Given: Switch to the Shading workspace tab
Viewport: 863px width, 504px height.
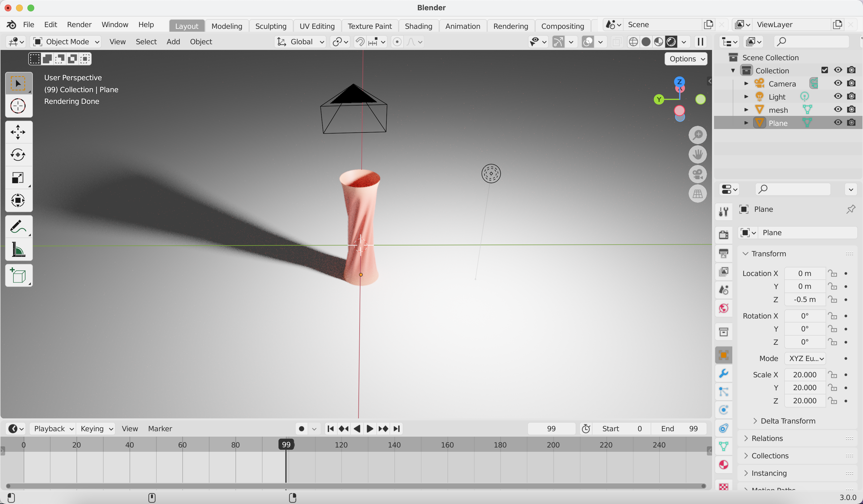Looking at the screenshot, I should pyautogui.click(x=418, y=26).
